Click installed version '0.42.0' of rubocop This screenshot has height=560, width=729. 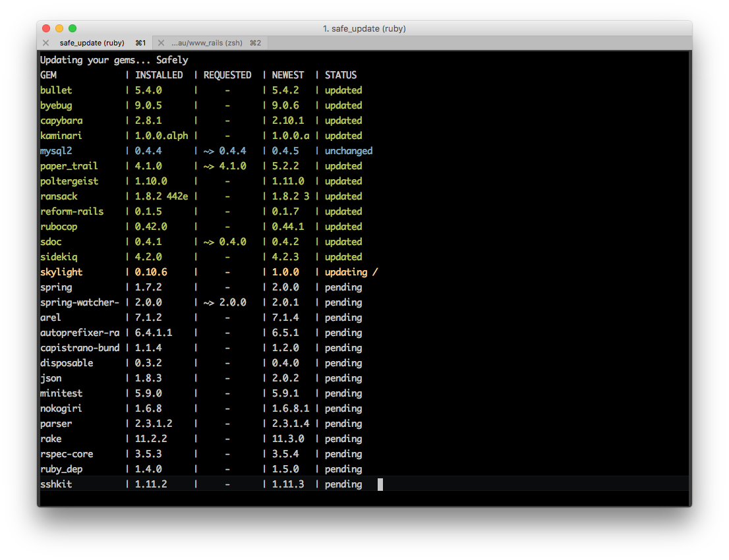click(x=151, y=227)
